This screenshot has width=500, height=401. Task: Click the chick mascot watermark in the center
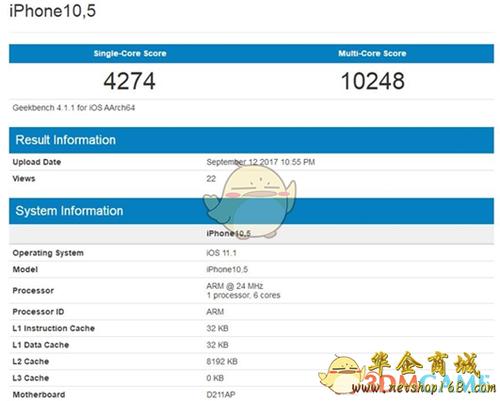coord(250,200)
